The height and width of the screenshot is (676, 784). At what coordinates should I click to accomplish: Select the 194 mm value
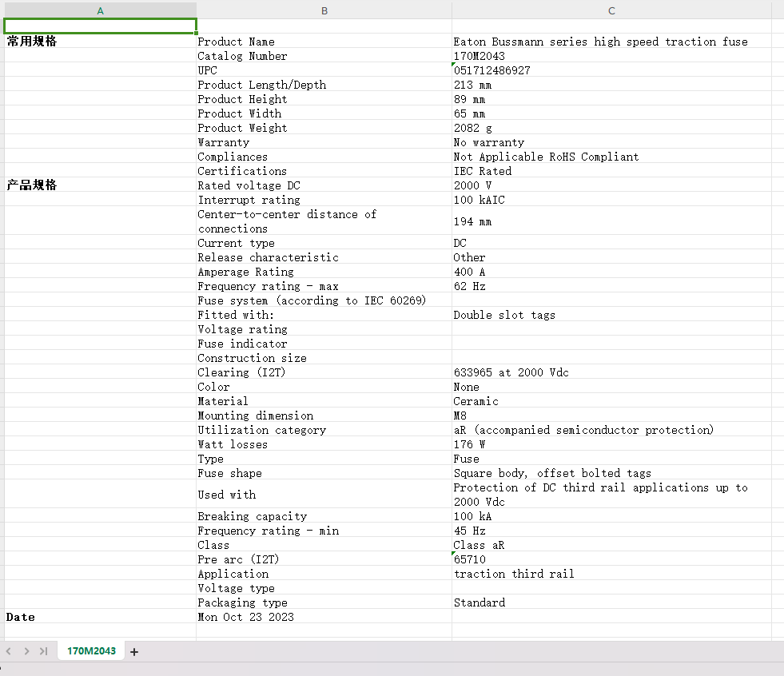(611, 221)
